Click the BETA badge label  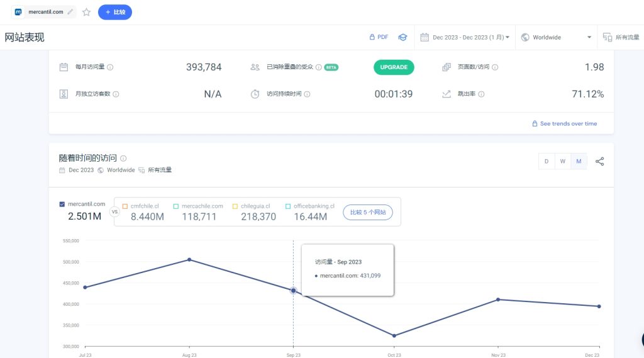tap(331, 67)
